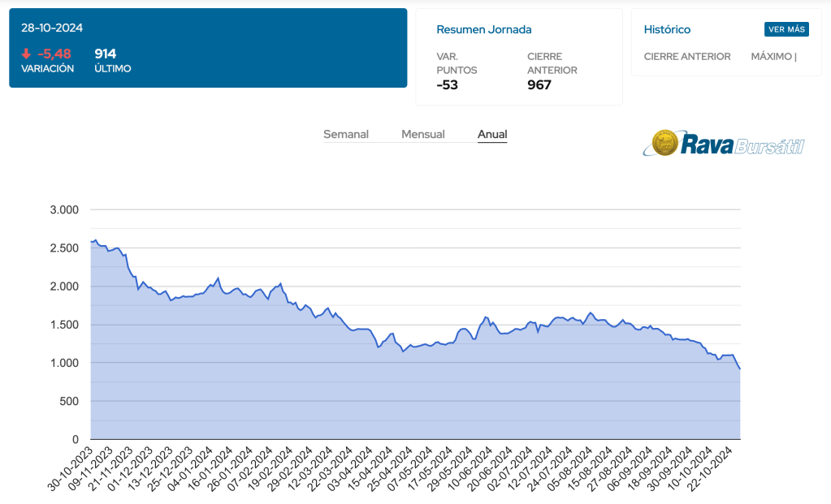Click the Resumen Jornada heading

(484, 29)
